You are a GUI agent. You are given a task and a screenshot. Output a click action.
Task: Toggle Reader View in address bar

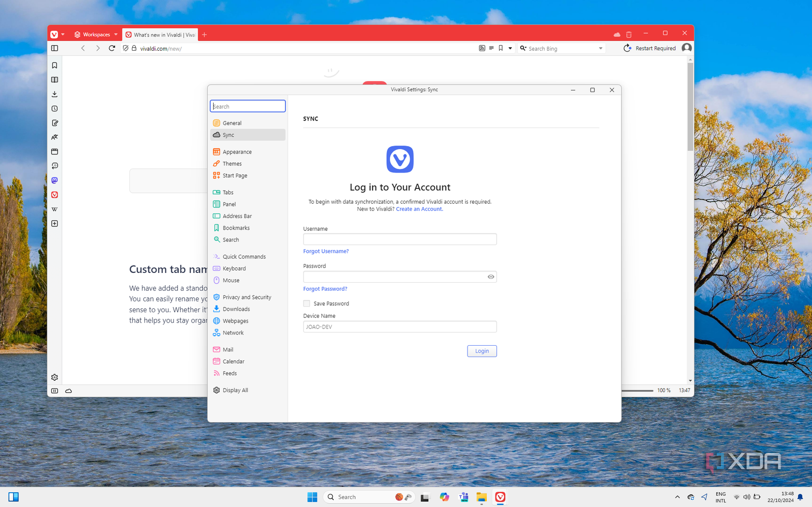coord(491,48)
